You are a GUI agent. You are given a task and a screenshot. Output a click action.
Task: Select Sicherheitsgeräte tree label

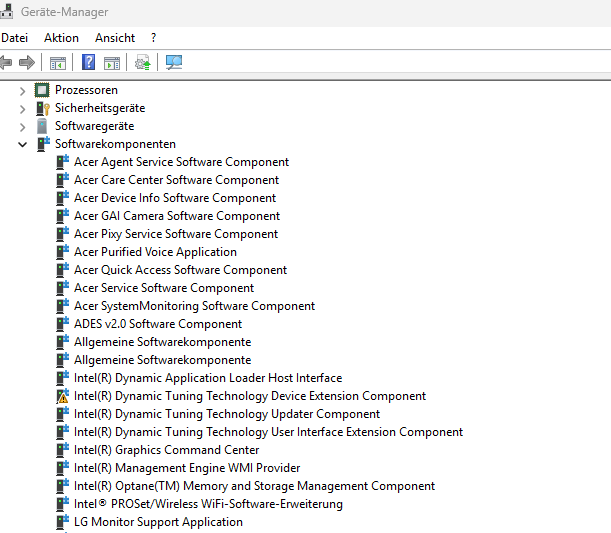100,108
